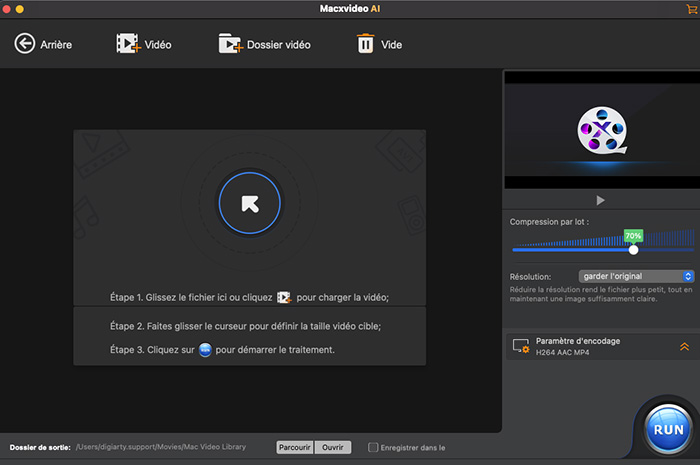The height and width of the screenshot is (465, 700).
Task: Open the Dossier vidéo folder icon
Action: coord(230,43)
